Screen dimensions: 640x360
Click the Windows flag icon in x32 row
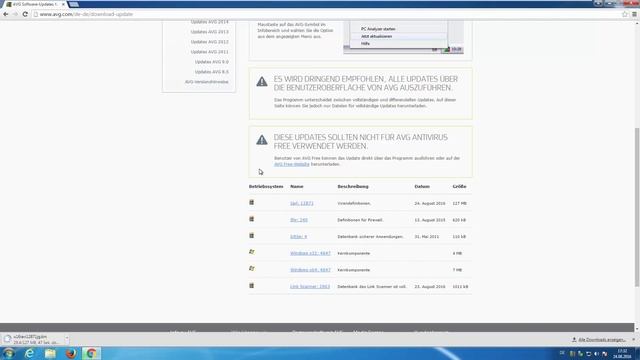click(x=251, y=252)
